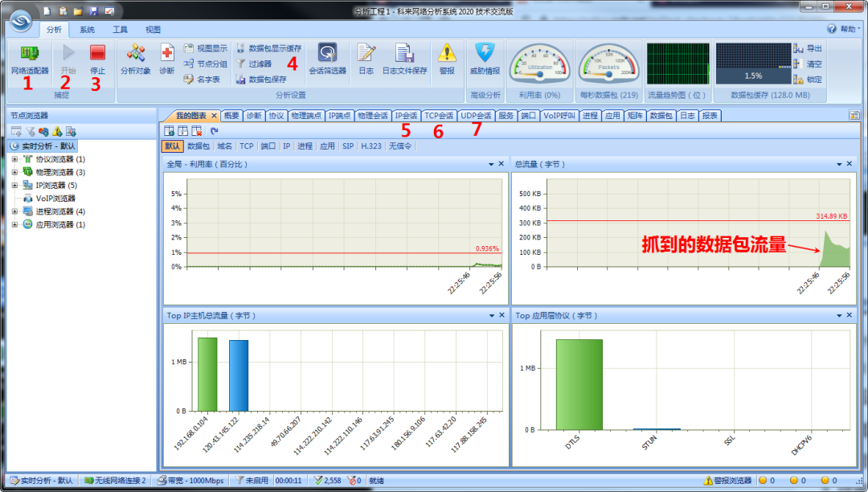Image resolution: width=868 pixels, height=492 pixels.
Task: Open the 威胁情报 threat intelligence icon
Action: tap(485, 59)
